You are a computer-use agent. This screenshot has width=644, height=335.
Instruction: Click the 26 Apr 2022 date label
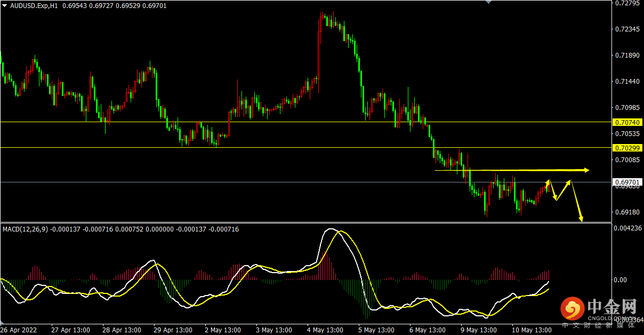tap(20, 330)
